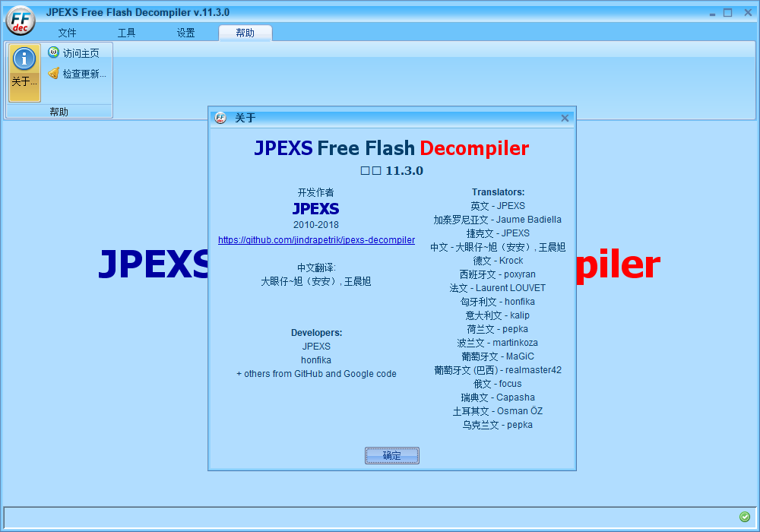The image size is (760, 532).
Task: Click translator row 葡萄牙文 - MaGiC
Action: click(x=498, y=356)
